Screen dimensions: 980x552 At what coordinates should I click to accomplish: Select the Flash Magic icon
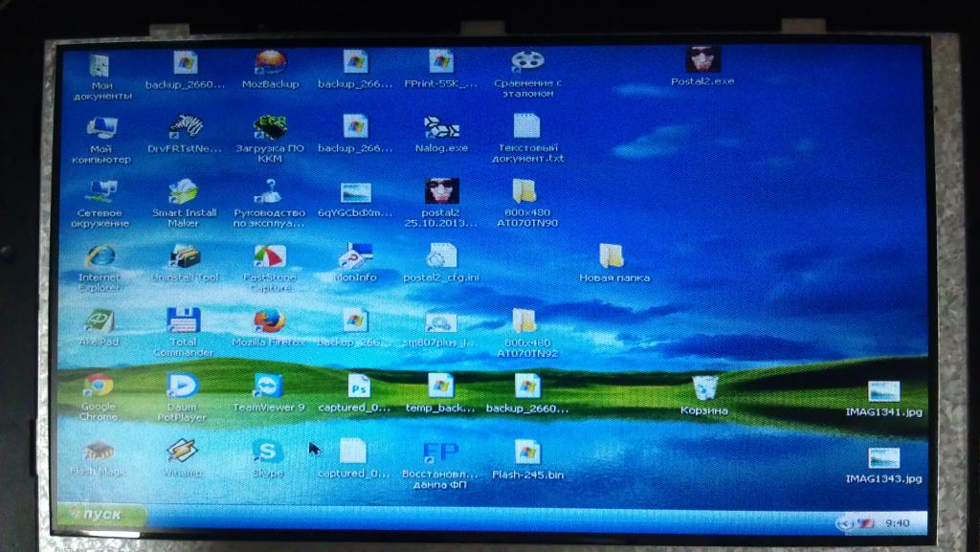click(99, 452)
